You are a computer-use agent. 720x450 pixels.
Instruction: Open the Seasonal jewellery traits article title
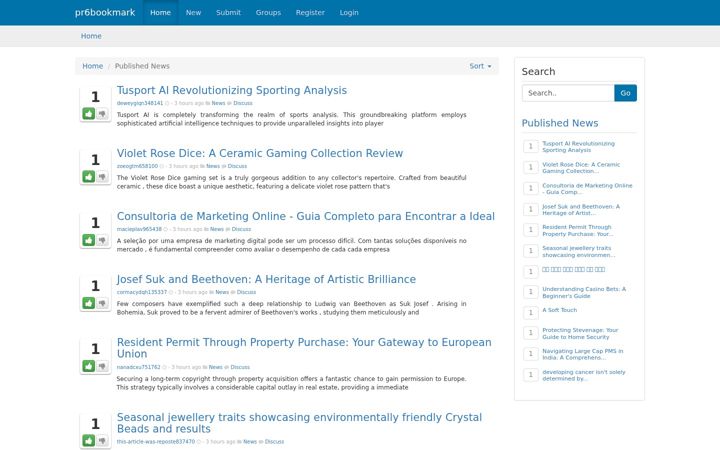299,423
